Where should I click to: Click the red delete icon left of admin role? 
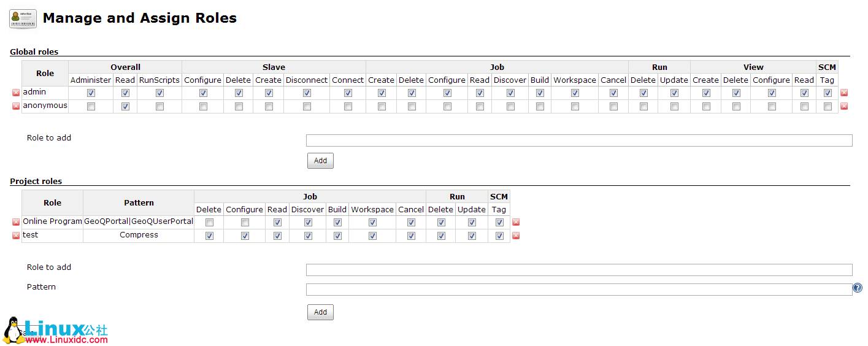tap(16, 93)
